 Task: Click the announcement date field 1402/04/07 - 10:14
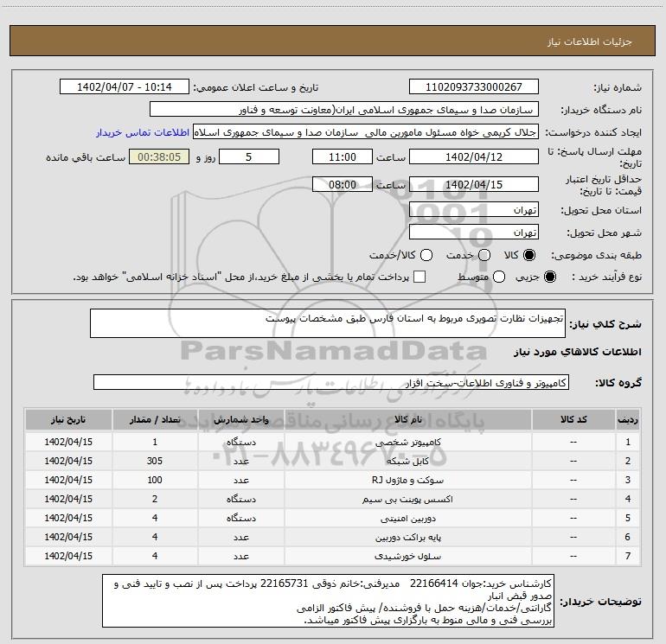[125, 87]
